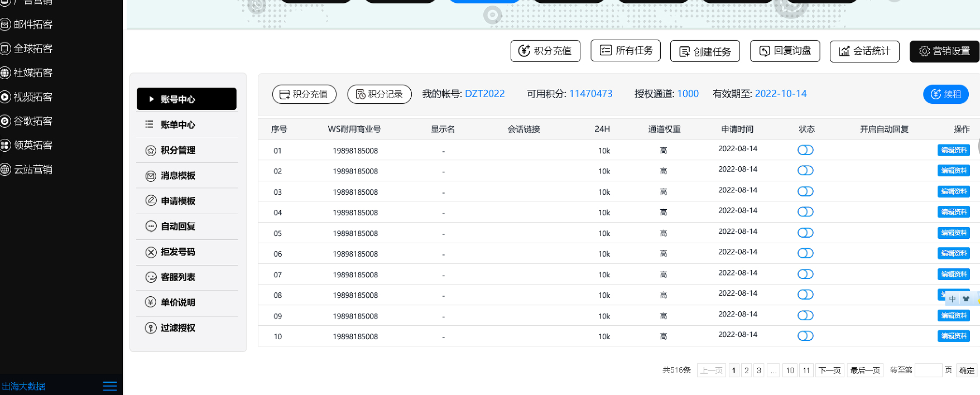Open the 积分管理 section
The height and width of the screenshot is (395, 980).
177,150
